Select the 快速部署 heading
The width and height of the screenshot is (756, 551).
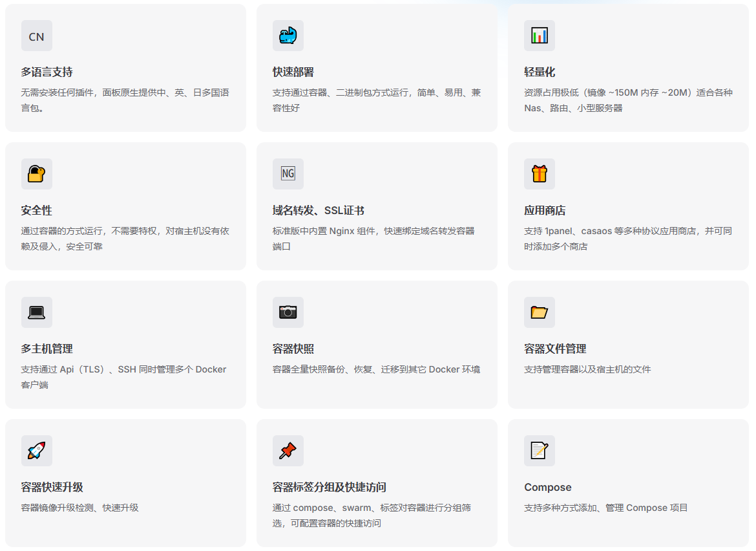293,72
